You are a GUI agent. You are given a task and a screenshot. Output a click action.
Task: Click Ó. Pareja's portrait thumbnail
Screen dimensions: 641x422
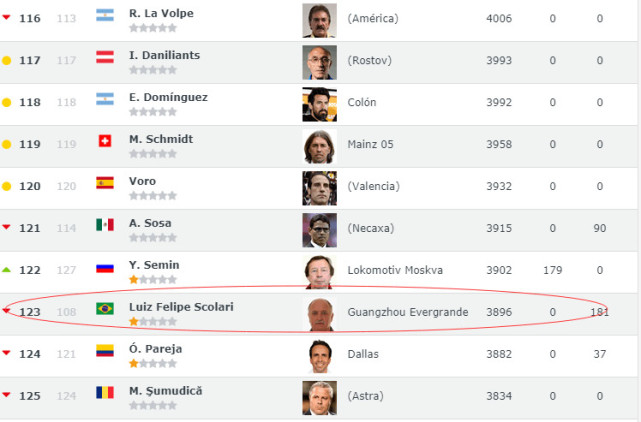click(x=320, y=356)
